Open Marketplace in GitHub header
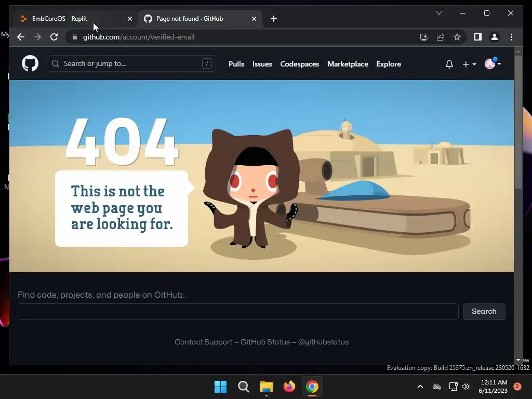Viewport: 532px width, 399px height. 348,64
